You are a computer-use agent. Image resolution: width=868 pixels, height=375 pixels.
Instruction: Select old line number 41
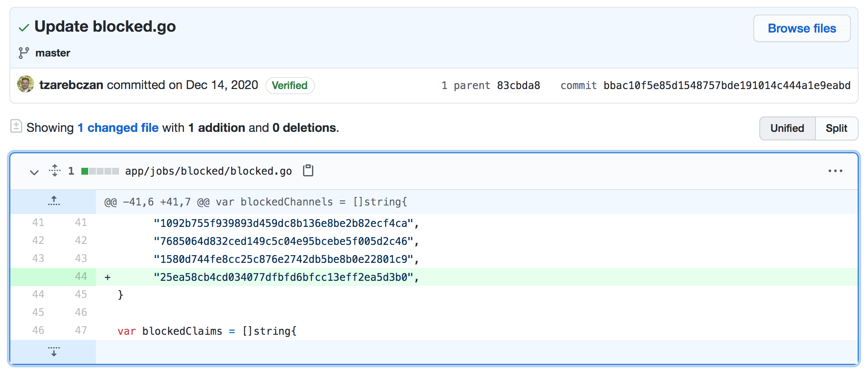tap(38, 223)
